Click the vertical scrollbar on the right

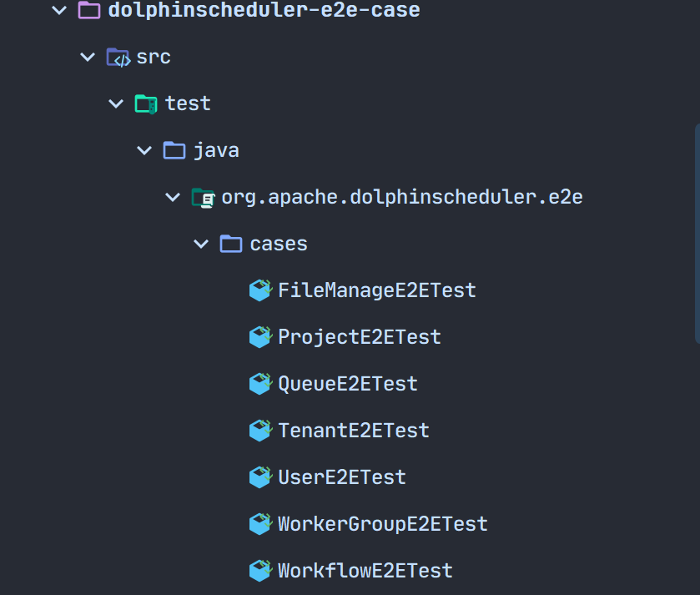pos(697,234)
